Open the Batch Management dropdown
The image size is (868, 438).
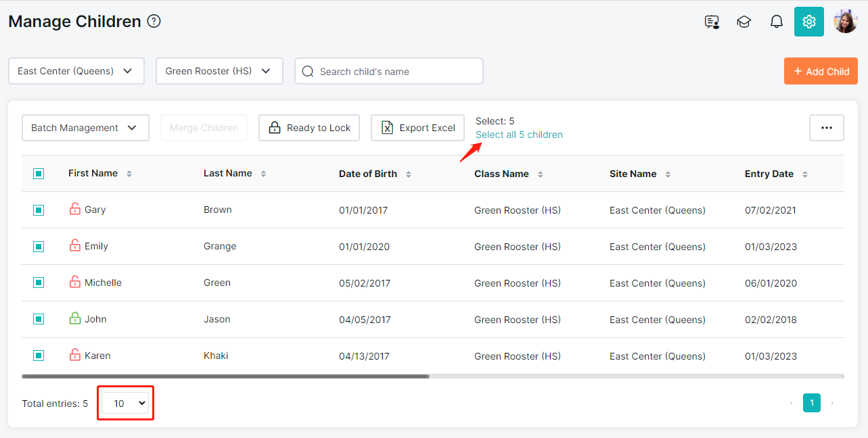(x=85, y=128)
